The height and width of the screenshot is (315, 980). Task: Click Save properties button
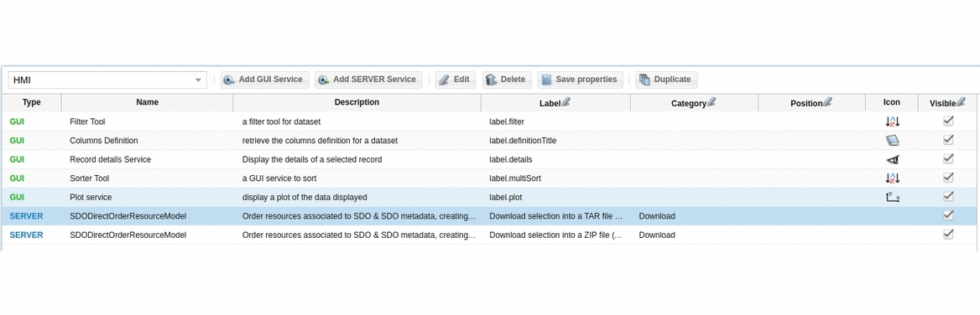[x=580, y=80]
